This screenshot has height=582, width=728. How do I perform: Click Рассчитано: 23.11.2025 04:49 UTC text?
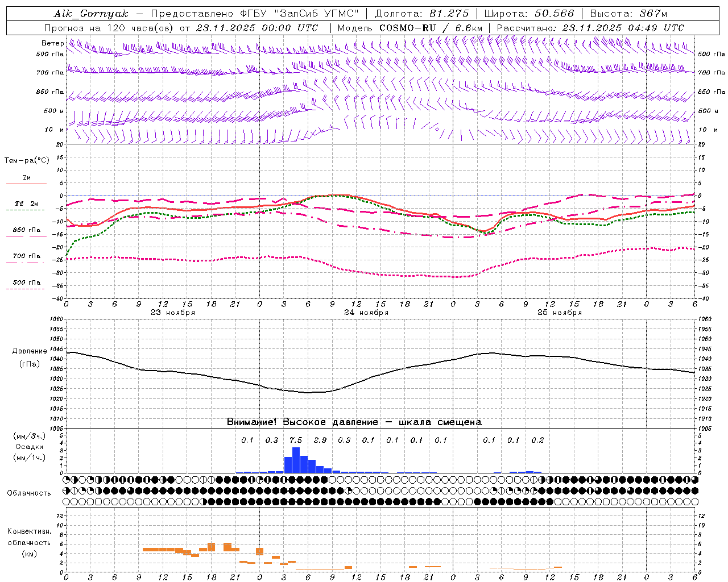pos(590,28)
